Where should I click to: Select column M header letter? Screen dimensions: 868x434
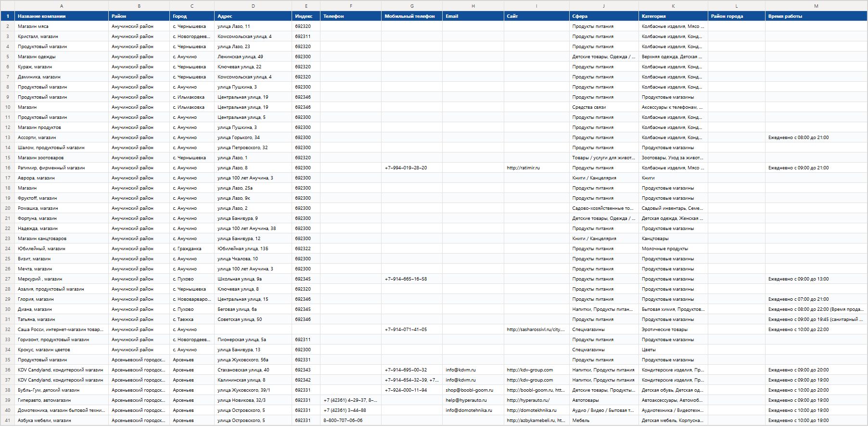[816, 6]
